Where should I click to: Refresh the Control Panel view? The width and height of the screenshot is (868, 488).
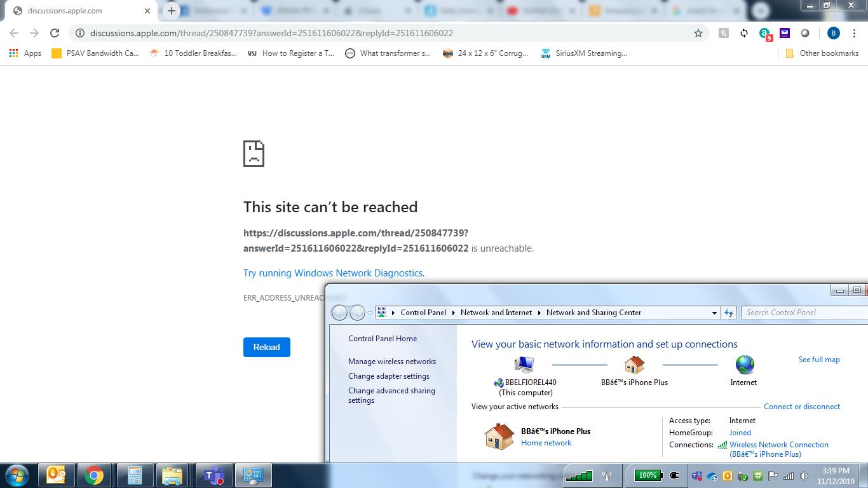point(729,313)
